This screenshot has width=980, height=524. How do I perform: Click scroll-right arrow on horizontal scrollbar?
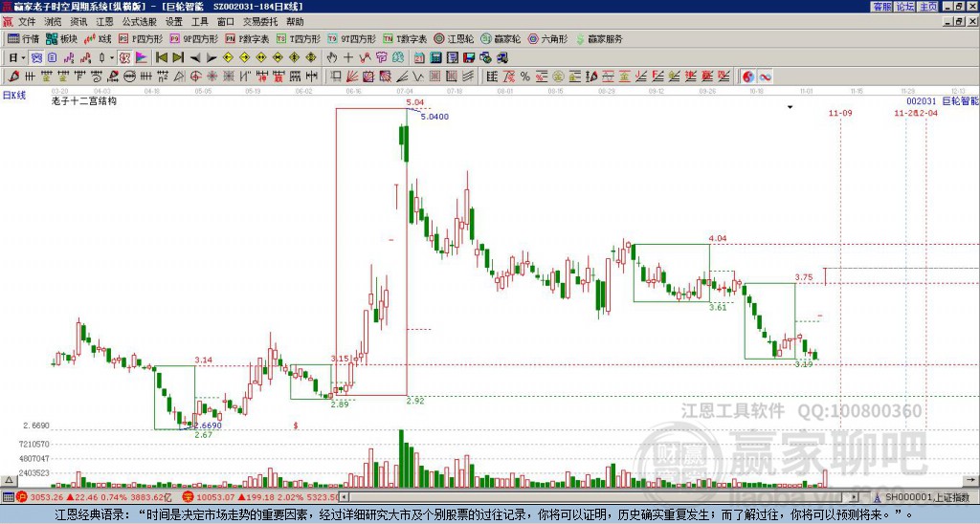[x=855, y=497]
